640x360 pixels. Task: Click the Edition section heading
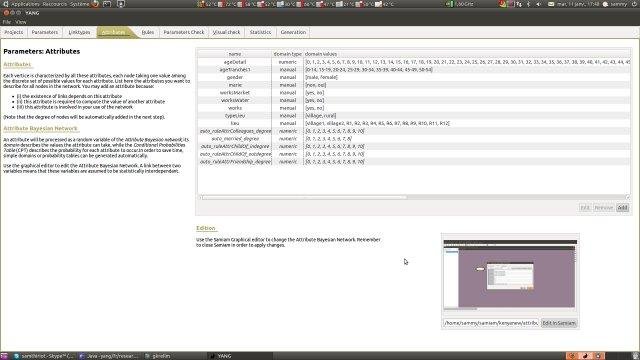click(x=206, y=228)
